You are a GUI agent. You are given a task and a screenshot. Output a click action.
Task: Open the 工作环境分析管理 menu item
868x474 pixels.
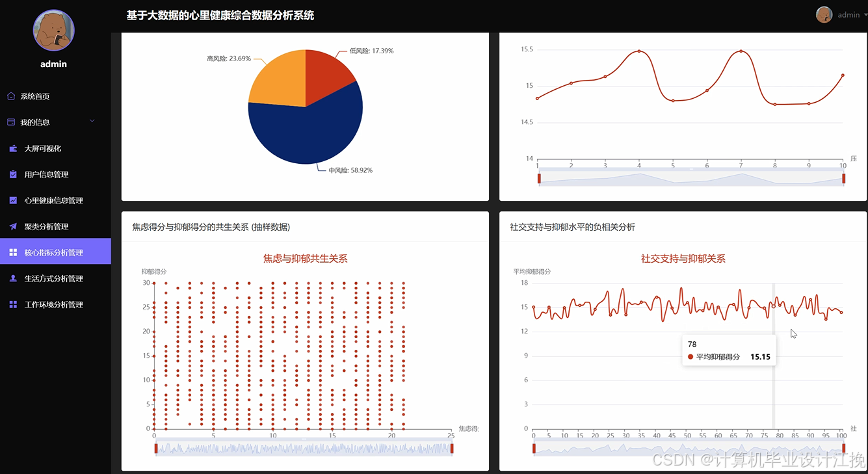[x=55, y=304]
